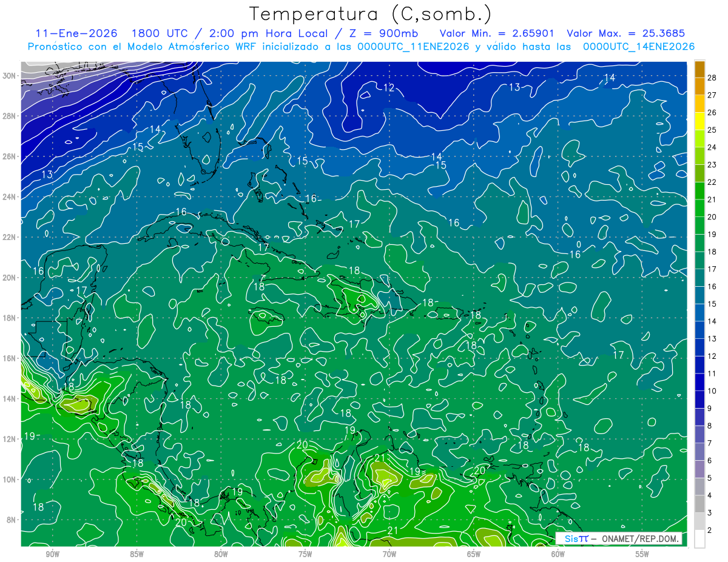Click '0000UTC_11ENE2026' initialization time text
This screenshot has height=562, width=728.
click(x=413, y=47)
